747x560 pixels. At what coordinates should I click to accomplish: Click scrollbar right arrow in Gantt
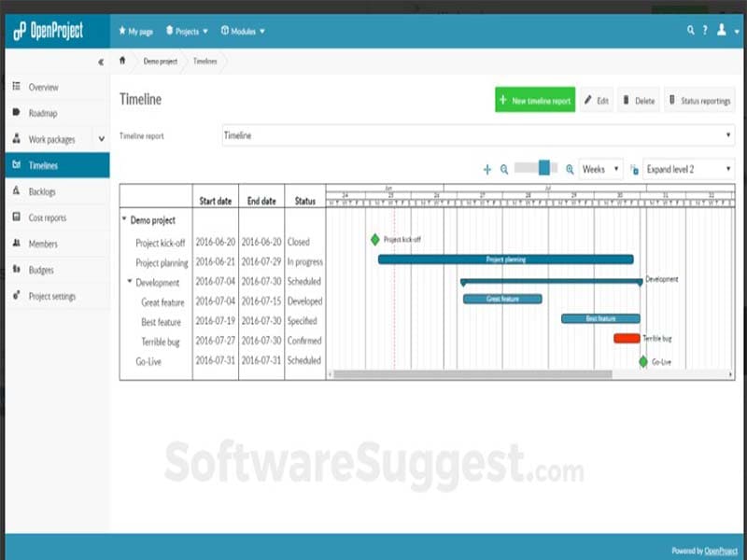pos(730,375)
